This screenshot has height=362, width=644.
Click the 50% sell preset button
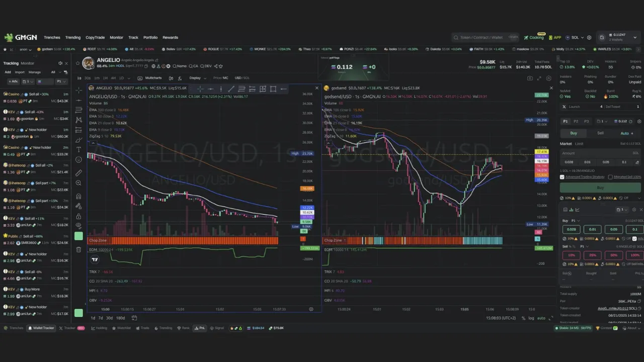tap(614, 255)
